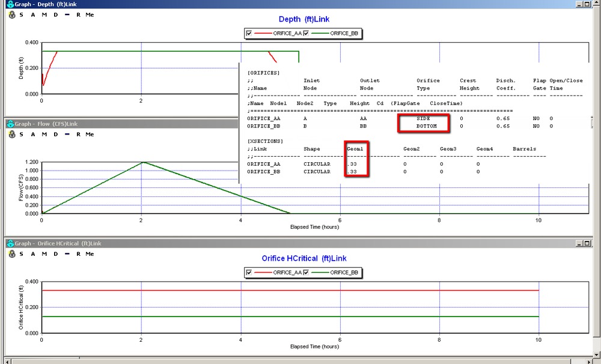Restore the Orifice HCritical graph window
The image size is (601, 364).
click(x=587, y=243)
